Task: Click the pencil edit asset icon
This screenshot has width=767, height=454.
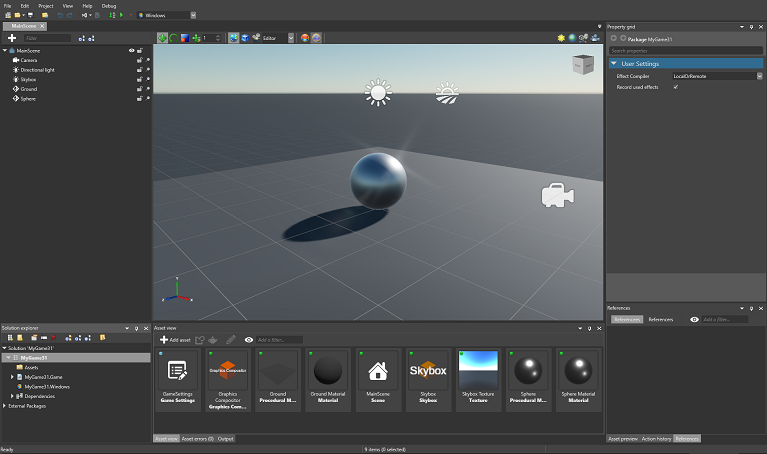Action: tap(230, 340)
